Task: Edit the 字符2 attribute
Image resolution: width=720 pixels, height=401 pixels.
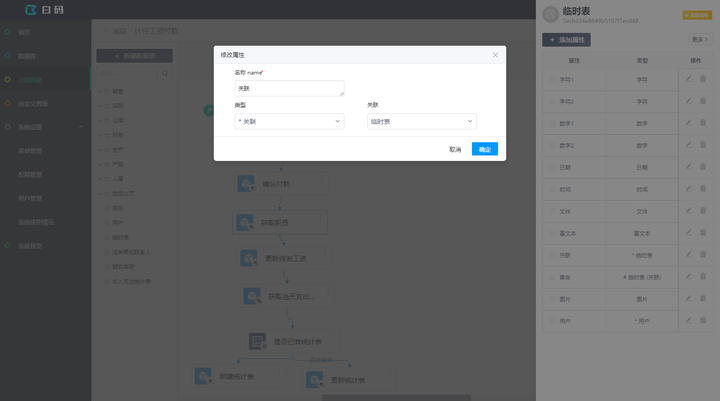Action: (x=689, y=101)
